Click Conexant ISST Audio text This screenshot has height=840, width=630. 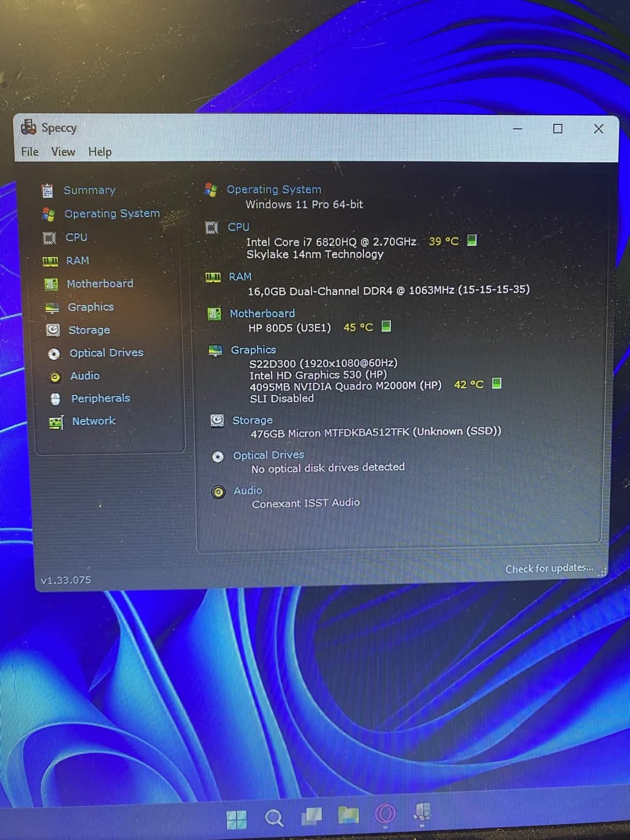[306, 503]
